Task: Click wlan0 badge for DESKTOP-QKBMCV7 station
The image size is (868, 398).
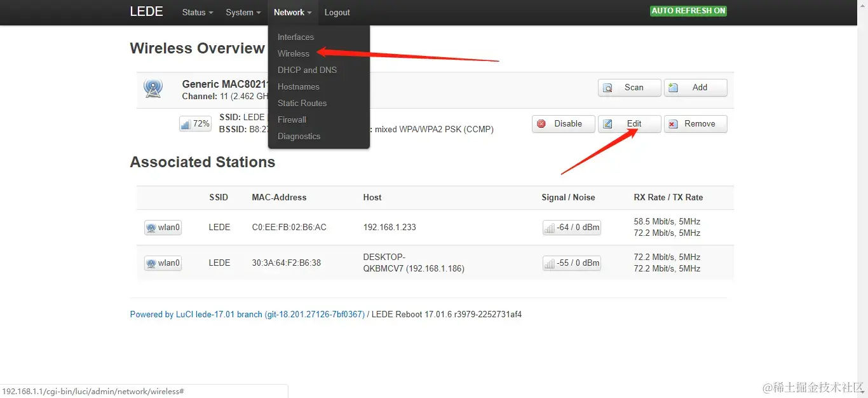Action: (163, 263)
